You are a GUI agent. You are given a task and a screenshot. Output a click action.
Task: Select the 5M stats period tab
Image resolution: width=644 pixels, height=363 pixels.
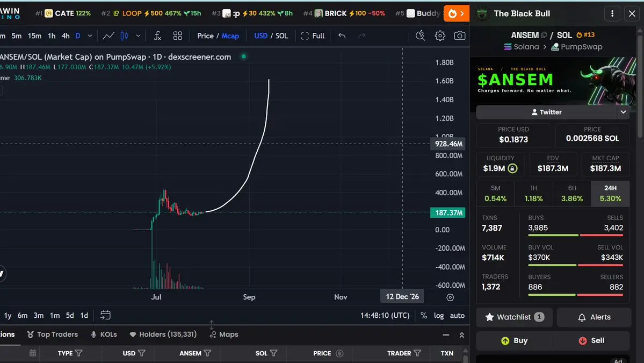pyautogui.click(x=495, y=193)
